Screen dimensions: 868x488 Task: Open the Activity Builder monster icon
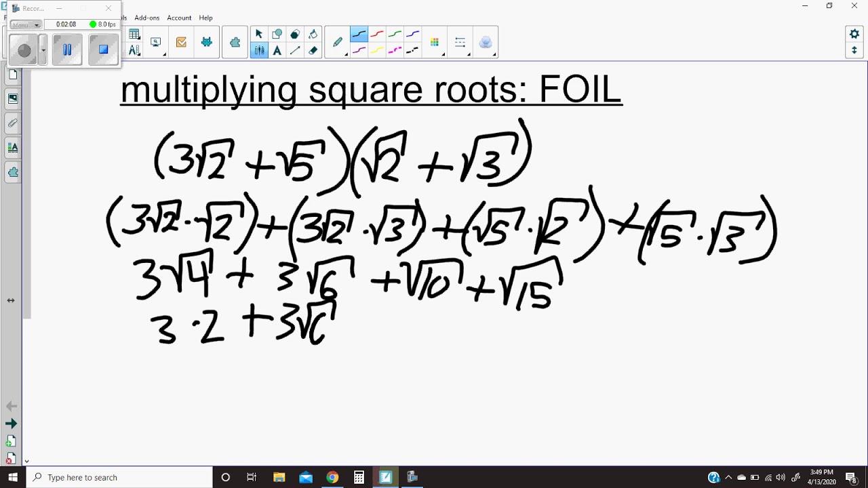[207, 42]
